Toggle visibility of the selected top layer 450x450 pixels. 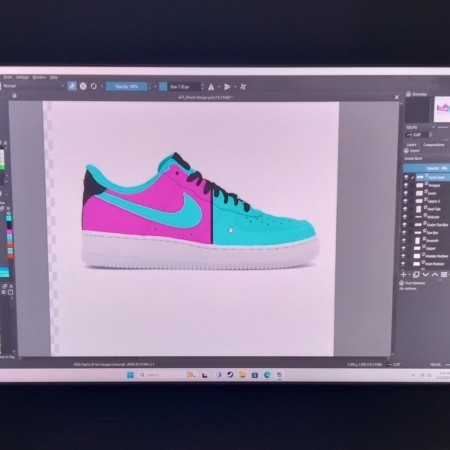(406, 177)
